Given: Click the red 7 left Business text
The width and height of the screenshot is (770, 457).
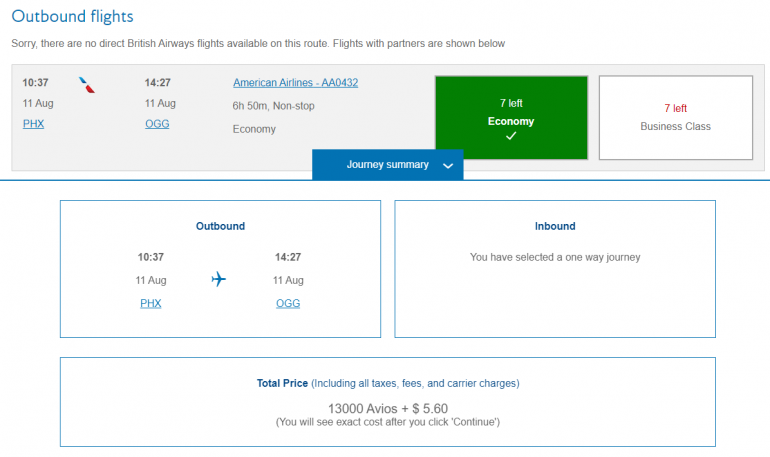Looking at the screenshot, I should coord(675,108).
